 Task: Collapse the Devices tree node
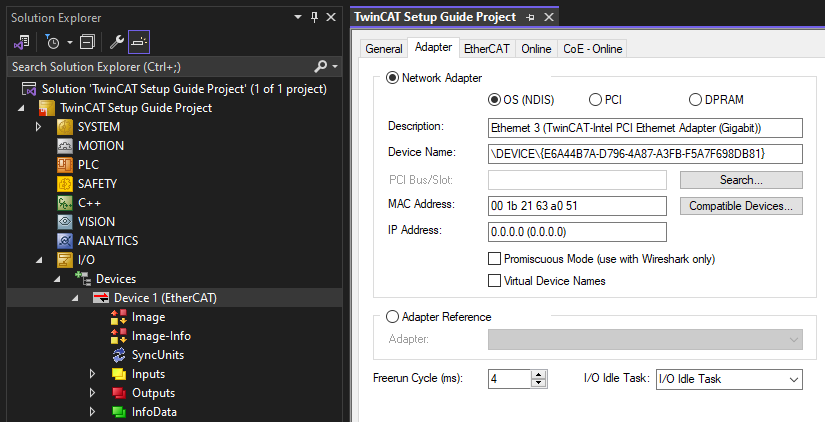click(x=57, y=279)
